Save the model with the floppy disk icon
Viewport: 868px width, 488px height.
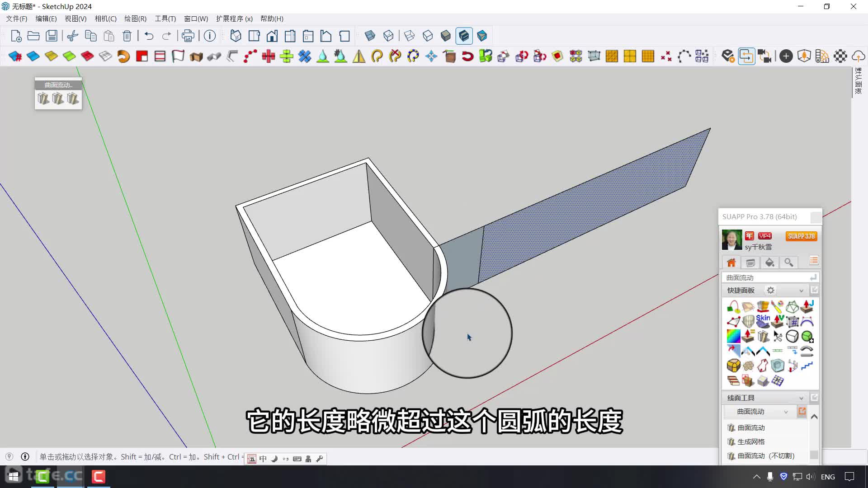52,36
